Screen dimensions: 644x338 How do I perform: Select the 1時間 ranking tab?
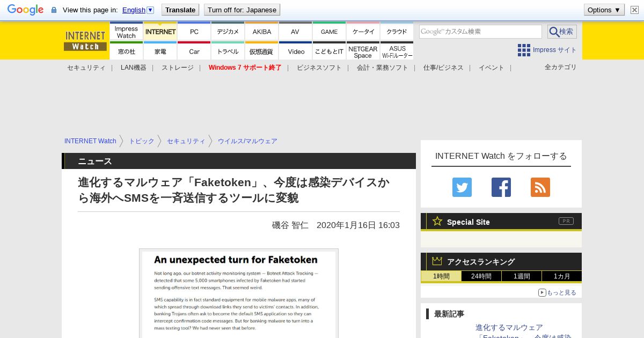coord(441,276)
